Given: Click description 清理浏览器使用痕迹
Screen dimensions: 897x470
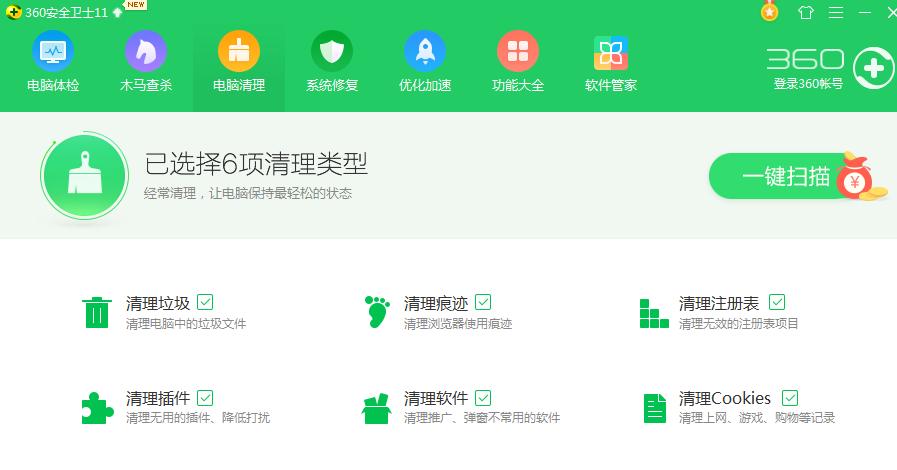Looking at the screenshot, I should point(458,324).
